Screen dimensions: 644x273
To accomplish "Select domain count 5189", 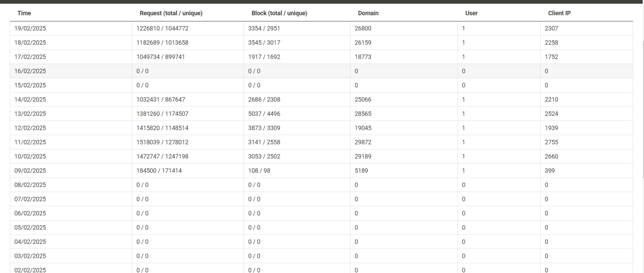I will point(361,171).
